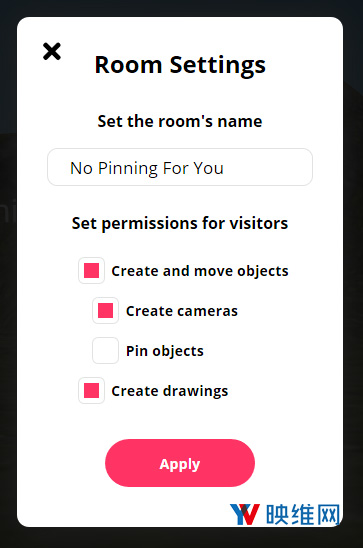Click the 'Set the room's name' heading

[180, 121]
